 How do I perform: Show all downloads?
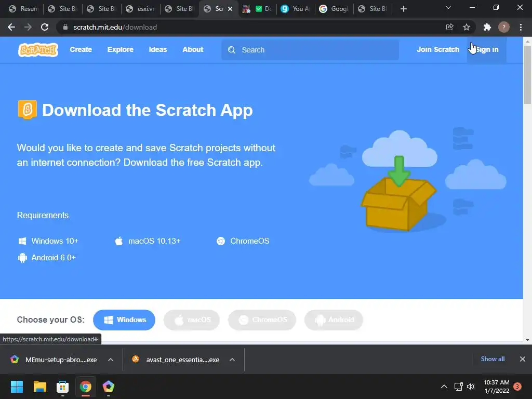point(493,359)
